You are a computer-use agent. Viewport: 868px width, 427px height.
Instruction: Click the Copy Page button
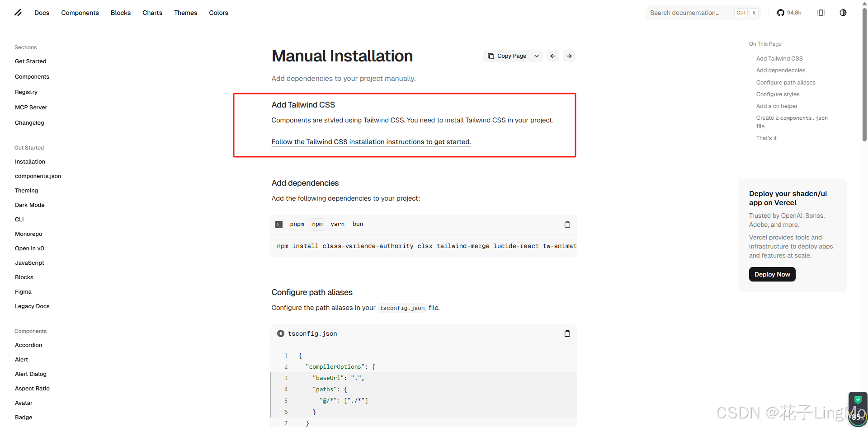[x=507, y=56]
